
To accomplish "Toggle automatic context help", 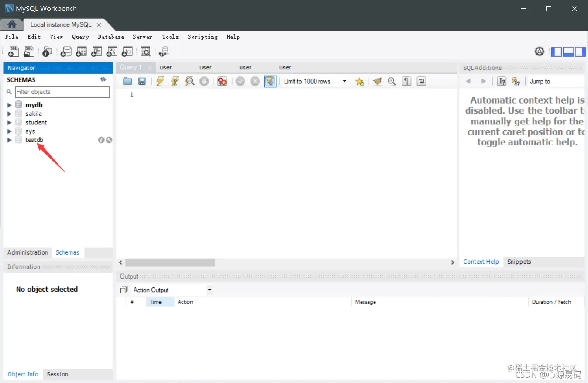I will (516, 81).
